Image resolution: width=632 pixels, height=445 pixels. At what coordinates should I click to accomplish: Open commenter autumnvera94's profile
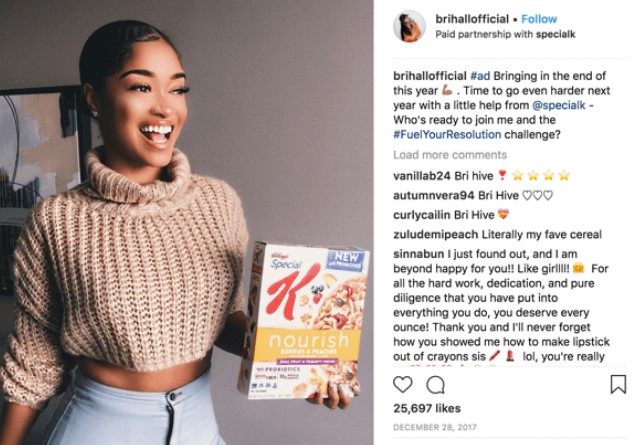tap(433, 195)
